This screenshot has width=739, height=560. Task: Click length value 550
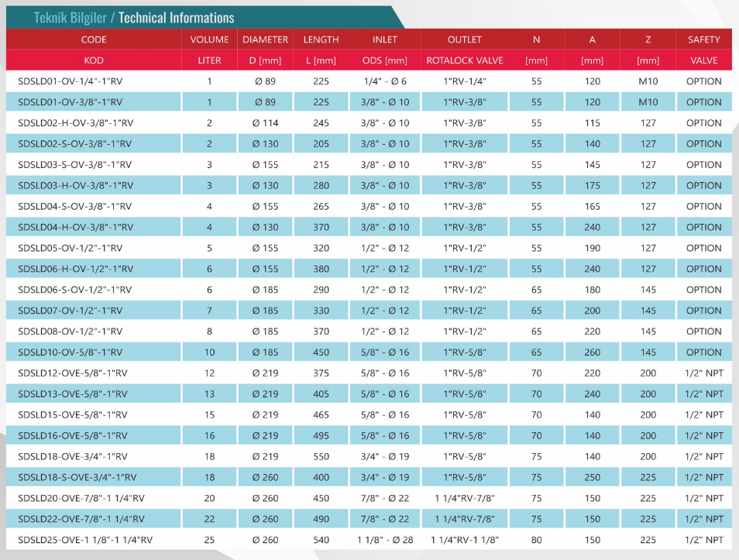point(321,456)
